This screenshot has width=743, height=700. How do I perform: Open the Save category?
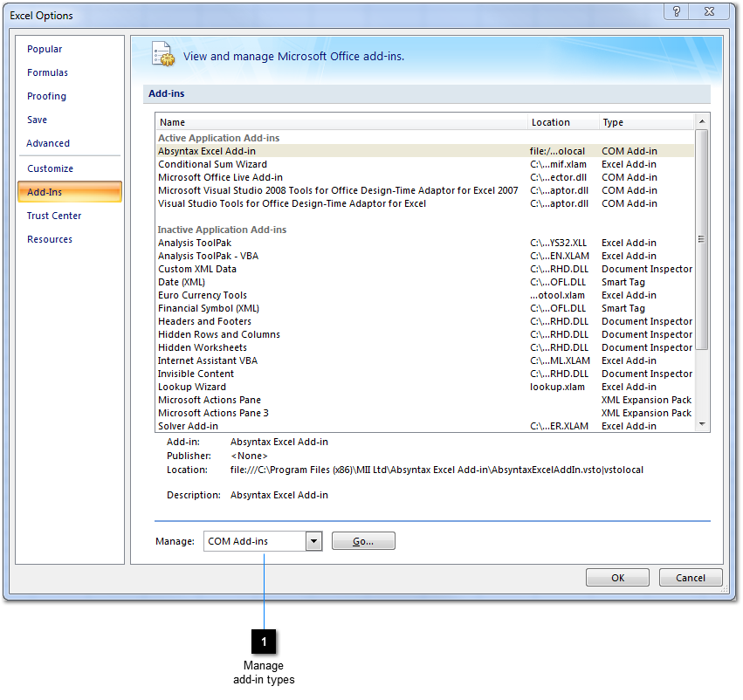(x=37, y=120)
